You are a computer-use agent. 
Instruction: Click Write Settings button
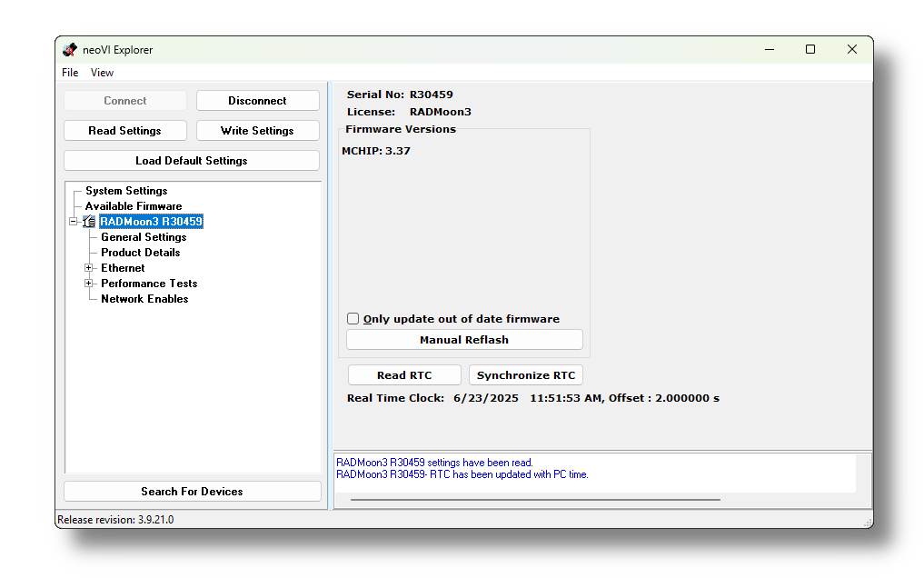[x=257, y=131]
